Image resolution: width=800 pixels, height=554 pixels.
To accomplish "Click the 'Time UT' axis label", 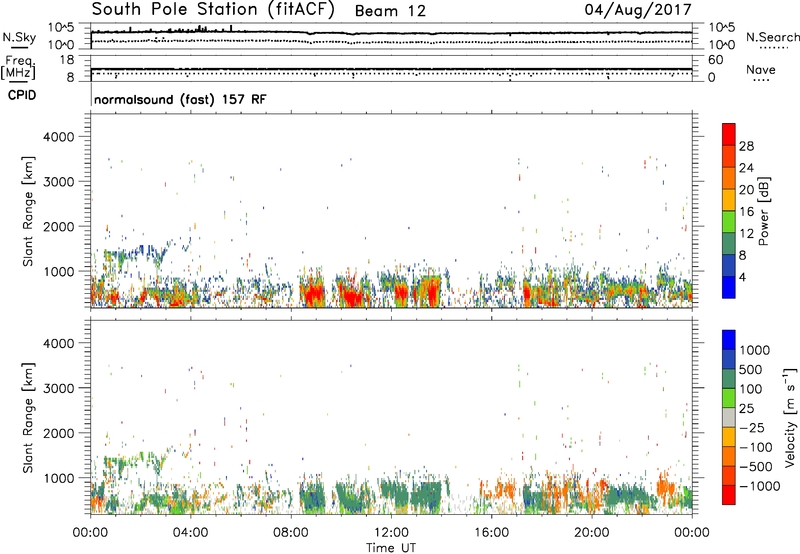I will coord(391,547).
